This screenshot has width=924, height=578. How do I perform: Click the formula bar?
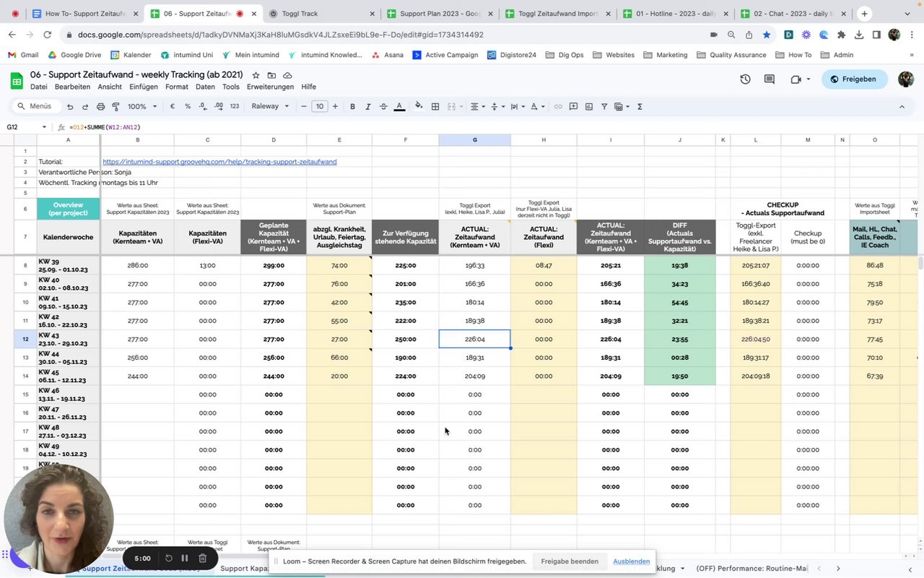click(491, 127)
